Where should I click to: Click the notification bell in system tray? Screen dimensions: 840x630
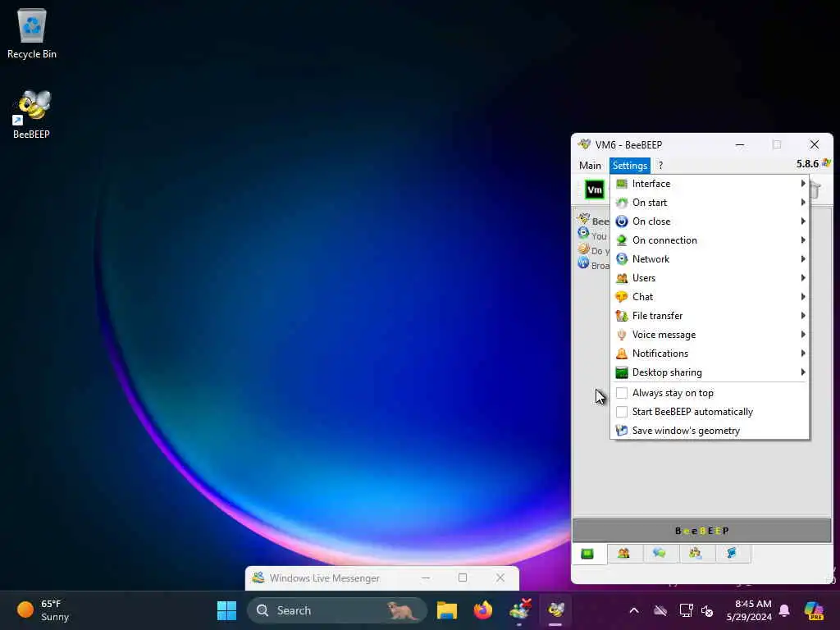(784, 610)
